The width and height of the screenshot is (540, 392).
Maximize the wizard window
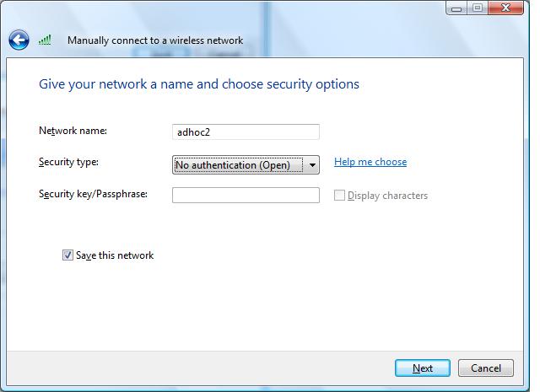click(x=478, y=8)
